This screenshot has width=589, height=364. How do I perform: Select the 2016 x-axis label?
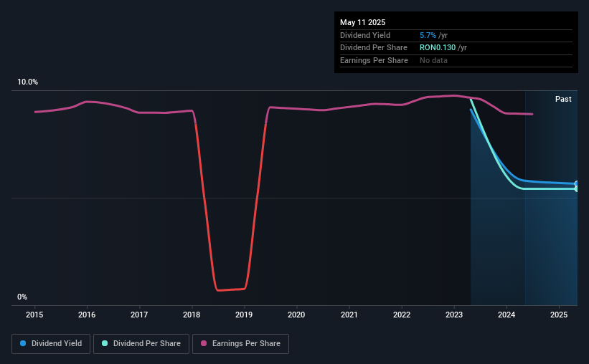tap(87, 315)
